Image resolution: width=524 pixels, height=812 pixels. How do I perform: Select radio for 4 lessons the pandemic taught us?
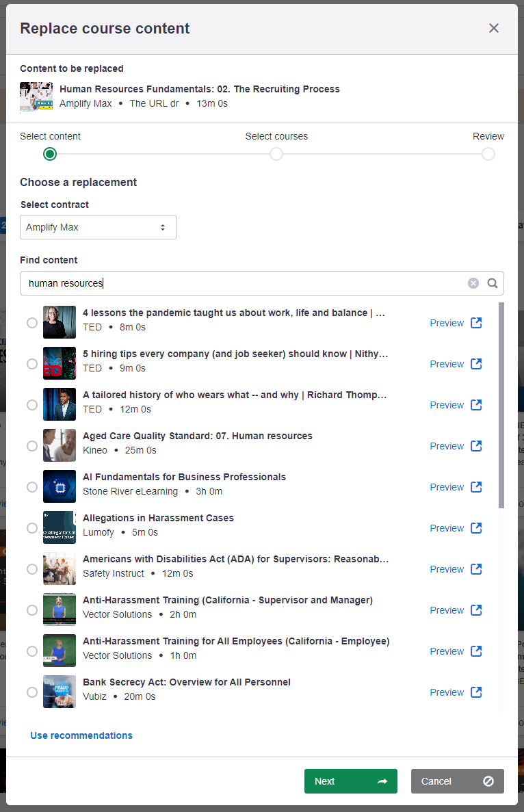(32, 323)
